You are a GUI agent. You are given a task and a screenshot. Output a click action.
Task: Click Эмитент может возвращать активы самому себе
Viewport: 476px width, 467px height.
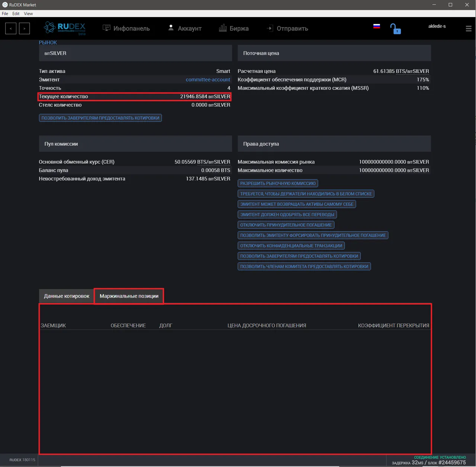point(297,204)
